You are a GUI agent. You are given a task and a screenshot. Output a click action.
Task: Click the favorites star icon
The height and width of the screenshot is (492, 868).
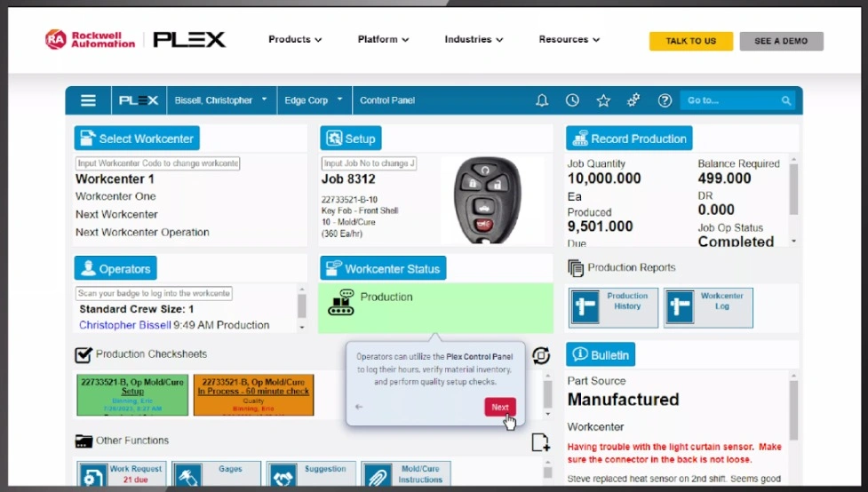[603, 100]
